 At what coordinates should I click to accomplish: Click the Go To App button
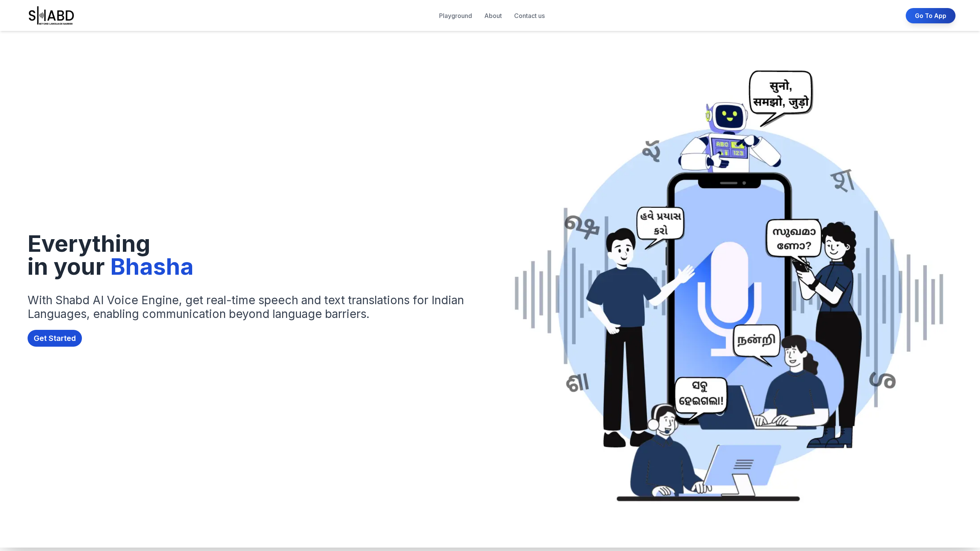[930, 16]
